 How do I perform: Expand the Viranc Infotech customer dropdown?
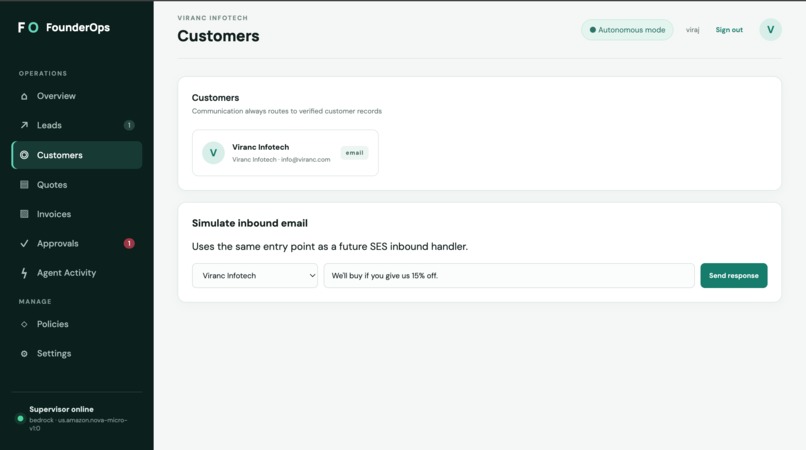(255, 276)
